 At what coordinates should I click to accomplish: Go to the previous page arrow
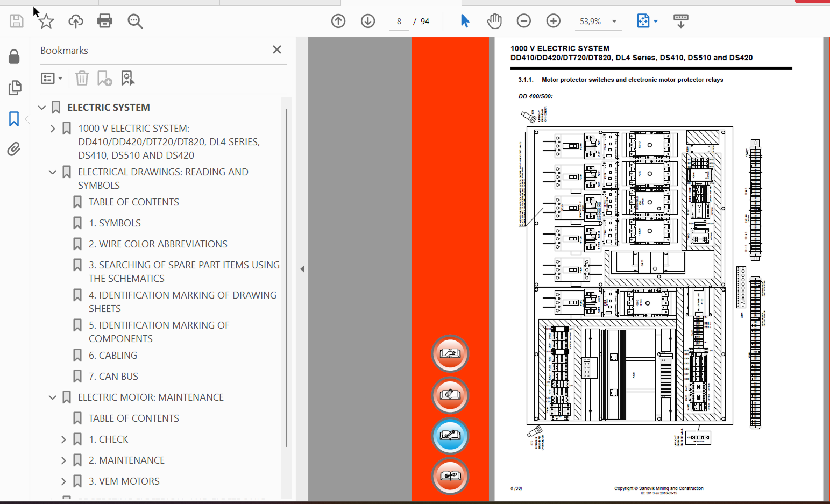338,21
